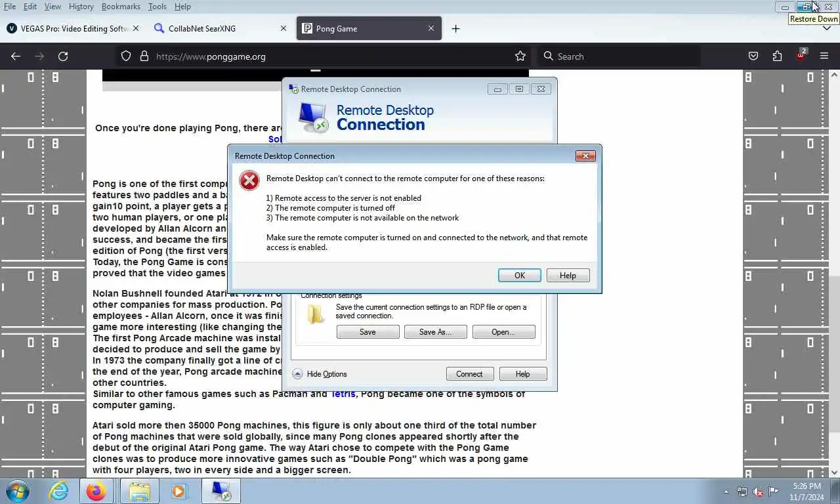Click Help in the error dialog
This screenshot has height=504, width=840.
[568, 276]
